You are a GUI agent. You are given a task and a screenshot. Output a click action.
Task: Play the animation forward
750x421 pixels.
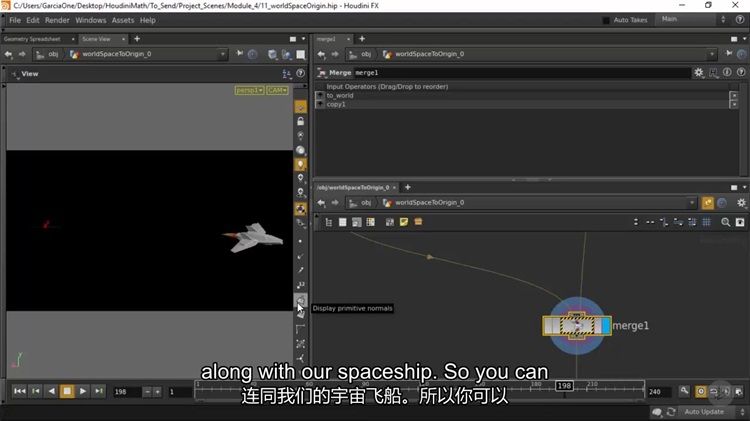(x=83, y=391)
